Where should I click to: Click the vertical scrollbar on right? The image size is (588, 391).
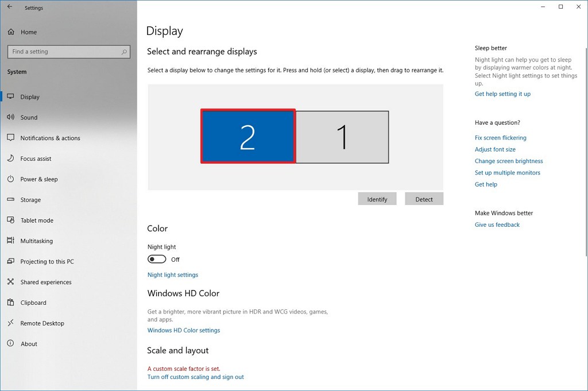click(x=586, y=152)
